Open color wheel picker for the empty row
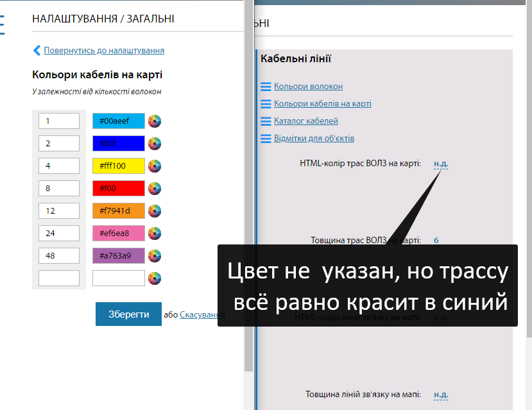The height and width of the screenshot is (410, 532). pyautogui.click(x=155, y=278)
